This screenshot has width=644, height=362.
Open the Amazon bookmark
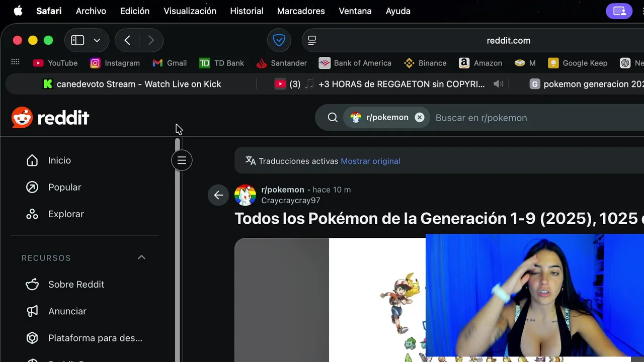coord(480,63)
